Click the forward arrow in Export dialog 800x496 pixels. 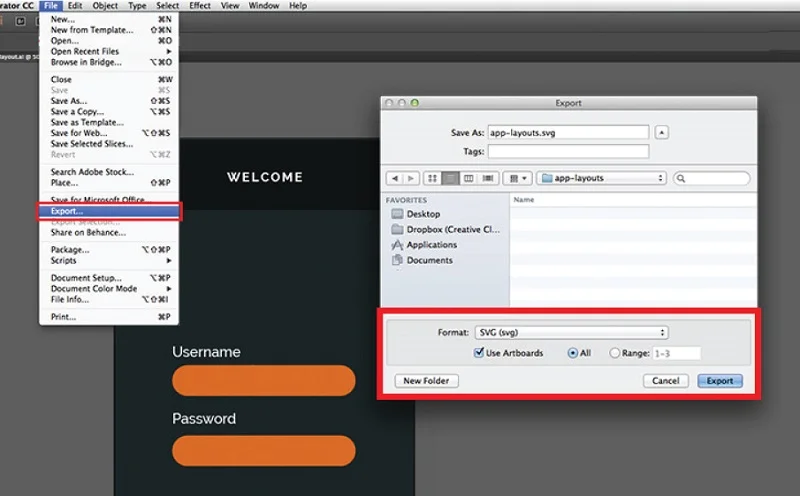tap(410, 178)
